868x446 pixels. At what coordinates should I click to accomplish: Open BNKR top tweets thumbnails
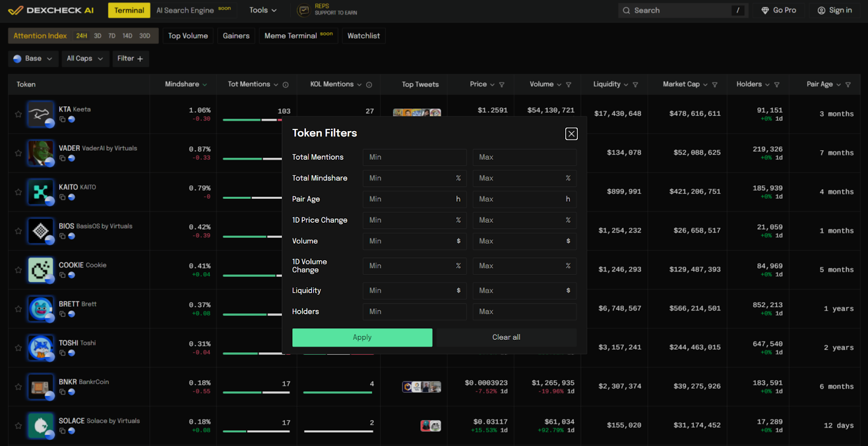click(x=421, y=387)
